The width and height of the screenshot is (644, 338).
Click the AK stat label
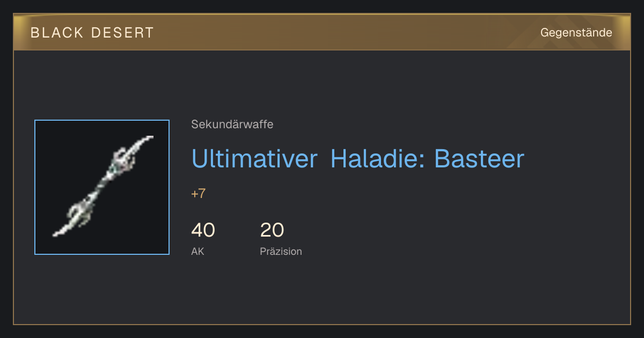[197, 251]
